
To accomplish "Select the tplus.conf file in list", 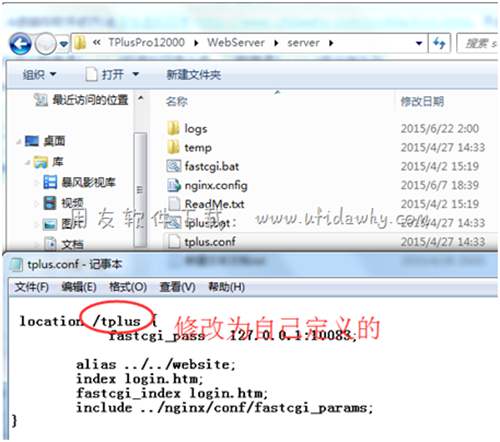I will pyautogui.click(x=202, y=242).
